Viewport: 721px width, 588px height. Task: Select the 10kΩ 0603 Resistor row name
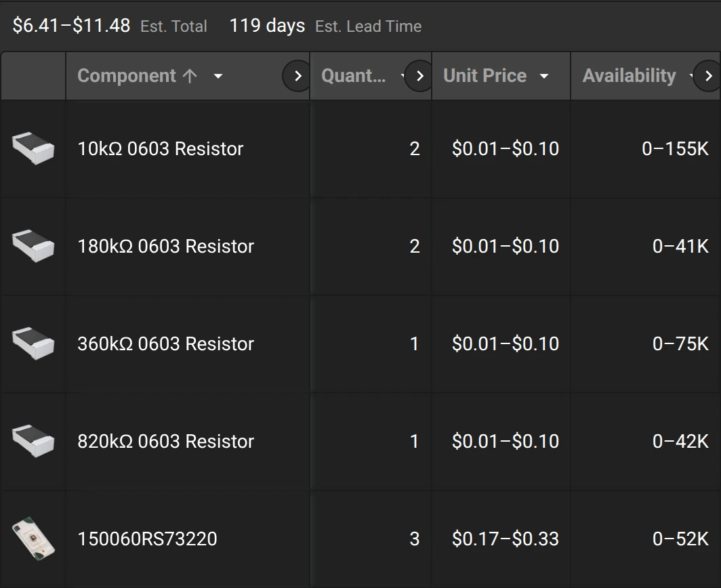pyautogui.click(x=160, y=149)
